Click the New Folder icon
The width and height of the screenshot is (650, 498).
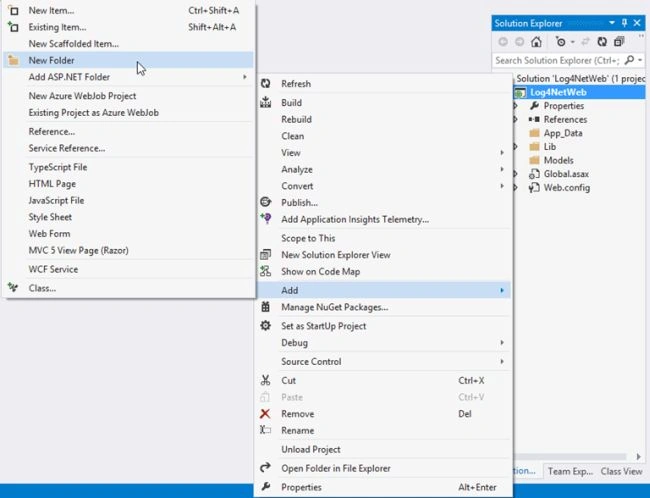(13, 61)
